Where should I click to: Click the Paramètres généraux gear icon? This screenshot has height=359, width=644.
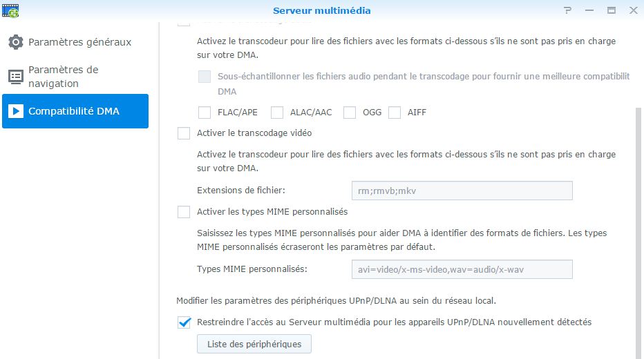pyautogui.click(x=16, y=42)
